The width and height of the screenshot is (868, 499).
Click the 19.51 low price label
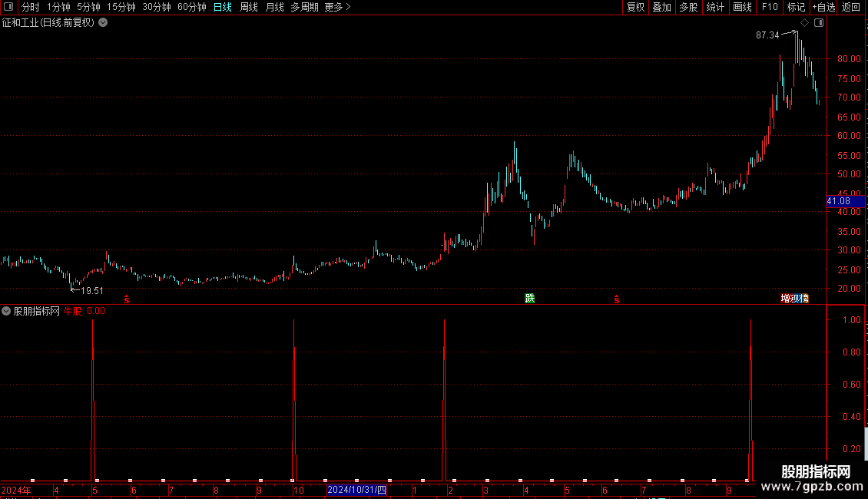click(92, 290)
